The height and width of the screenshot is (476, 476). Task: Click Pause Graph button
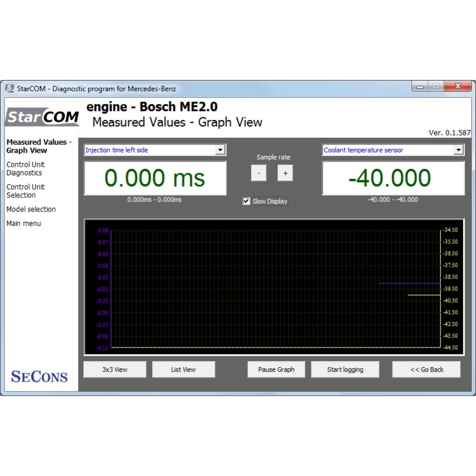coord(276,370)
